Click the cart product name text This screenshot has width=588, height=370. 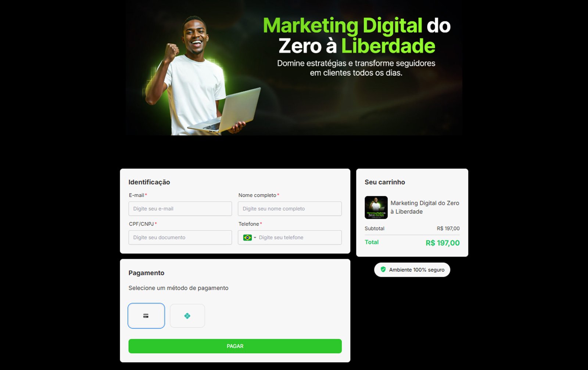[425, 207]
